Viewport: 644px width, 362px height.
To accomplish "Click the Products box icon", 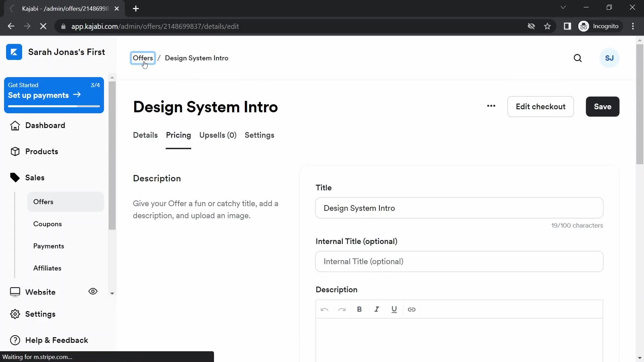I will click(x=15, y=152).
